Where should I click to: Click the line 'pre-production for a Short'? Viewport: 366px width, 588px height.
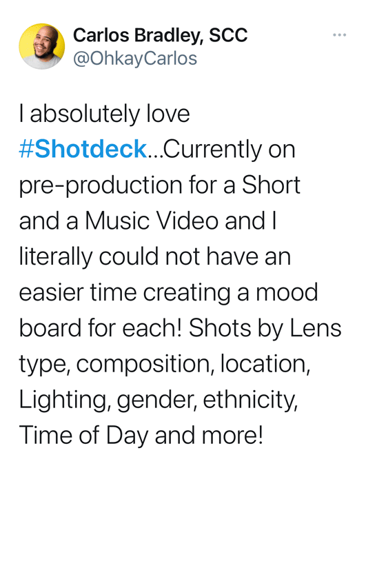pyautogui.click(x=160, y=185)
